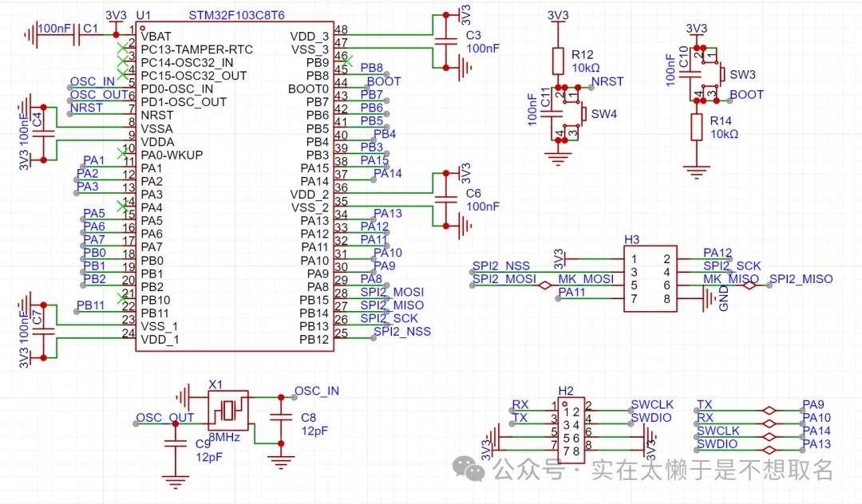Select the PC13-TAMPER-RTC pin label
This screenshot has height=504, width=862.
click(196, 49)
